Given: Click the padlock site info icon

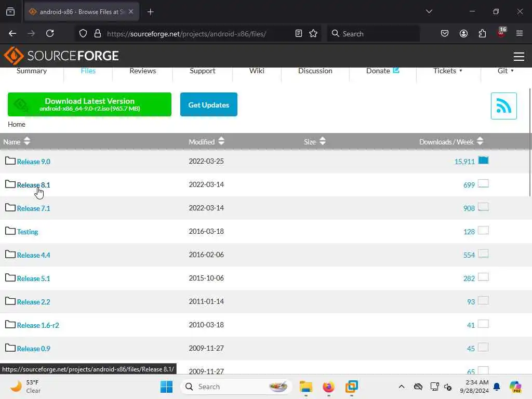Looking at the screenshot, I should [97, 34].
